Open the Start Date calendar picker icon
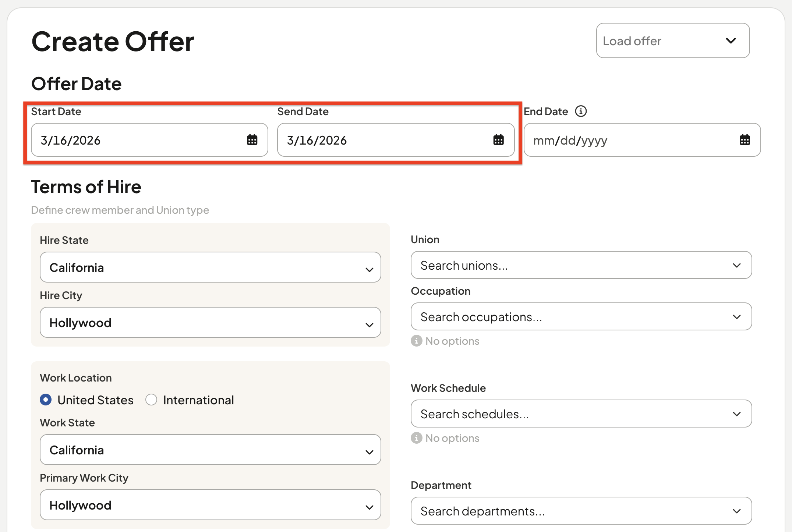792x532 pixels. 252,140
